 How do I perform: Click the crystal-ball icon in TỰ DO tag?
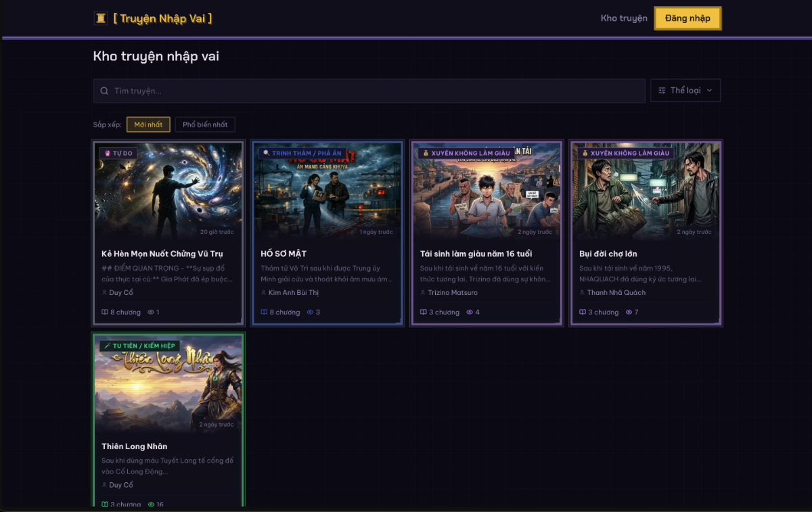click(107, 154)
